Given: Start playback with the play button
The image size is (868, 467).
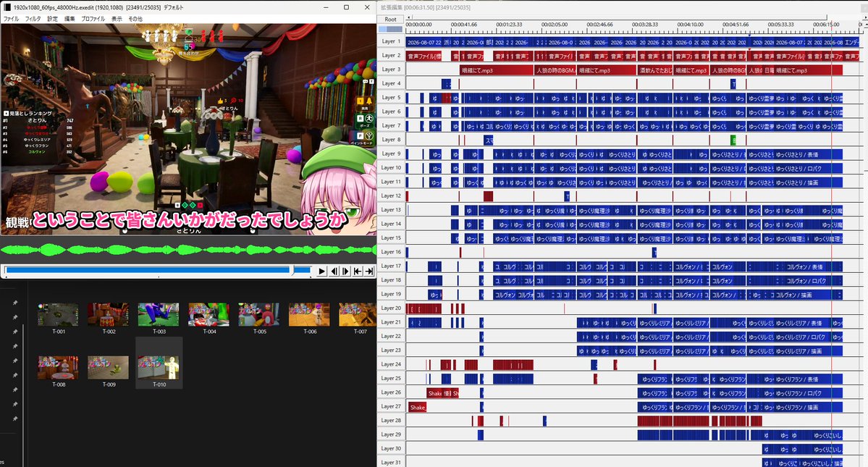Looking at the screenshot, I should (x=321, y=271).
